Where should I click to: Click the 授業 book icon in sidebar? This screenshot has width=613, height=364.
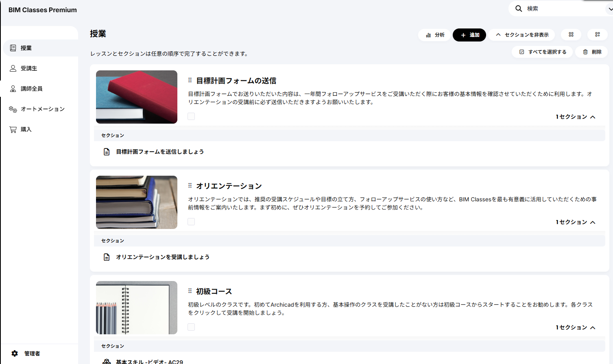13,48
